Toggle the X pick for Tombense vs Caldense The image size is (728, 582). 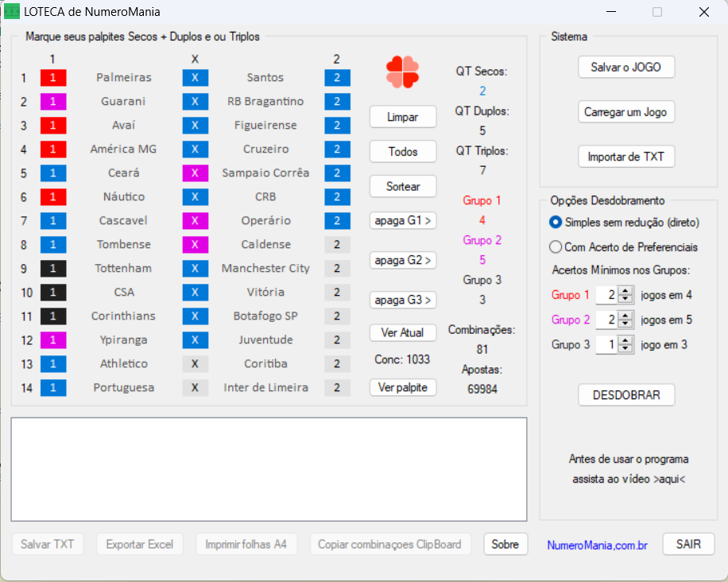[x=195, y=245]
